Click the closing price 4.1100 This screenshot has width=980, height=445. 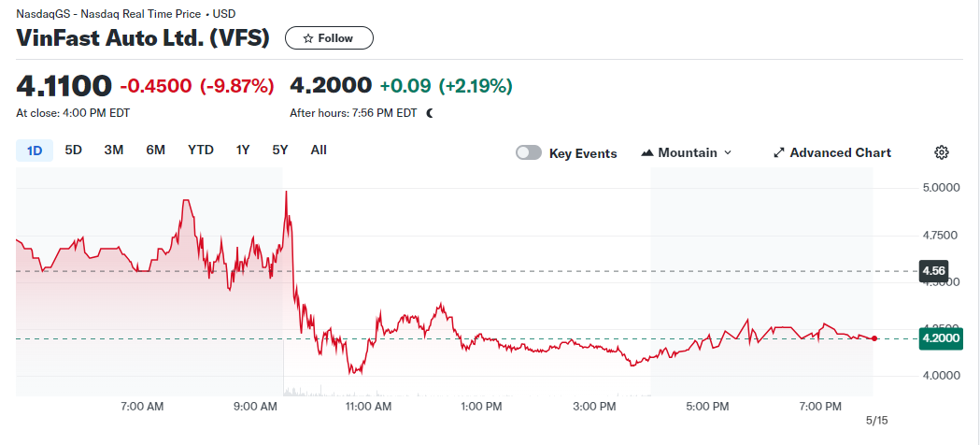coord(64,86)
